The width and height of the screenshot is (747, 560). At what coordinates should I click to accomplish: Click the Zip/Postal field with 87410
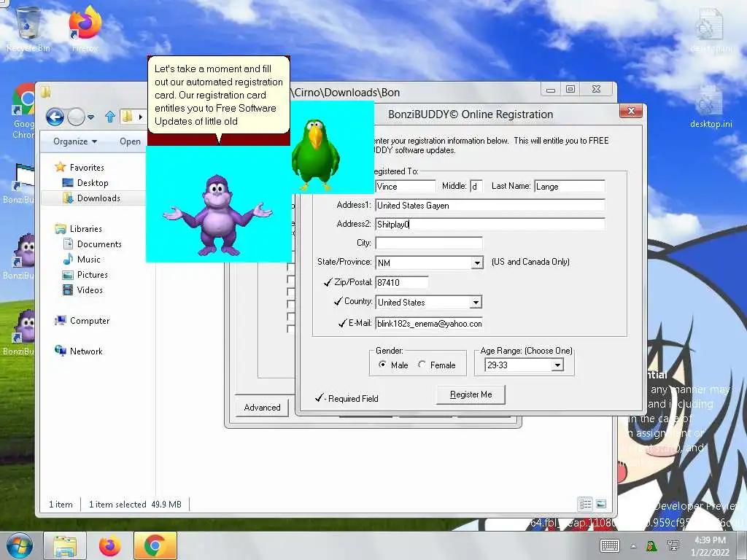[402, 282]
